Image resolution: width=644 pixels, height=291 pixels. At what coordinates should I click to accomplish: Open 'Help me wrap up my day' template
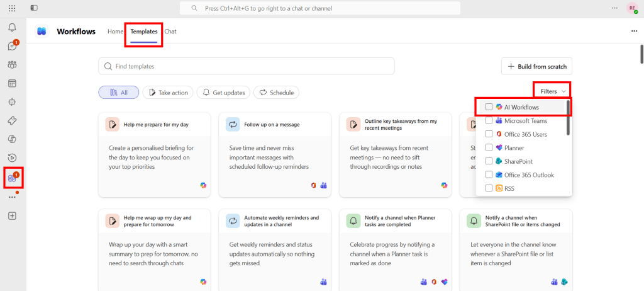155,249
